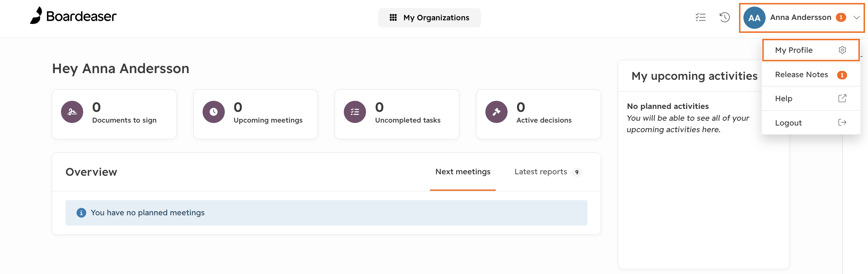Click the grid icon in My Organizations
Screen dimensions: 868x274
click(x=393, y=18)
